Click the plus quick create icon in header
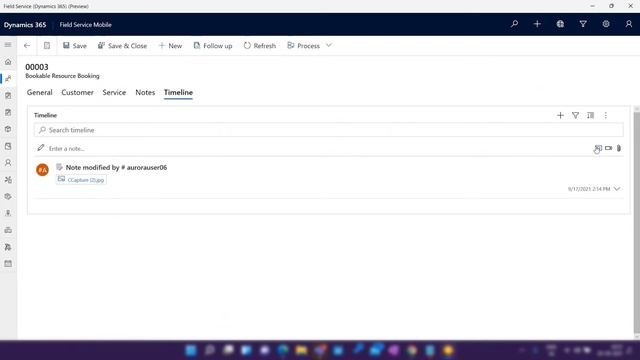This screenshot has width=640, height=360. [537, 24]
